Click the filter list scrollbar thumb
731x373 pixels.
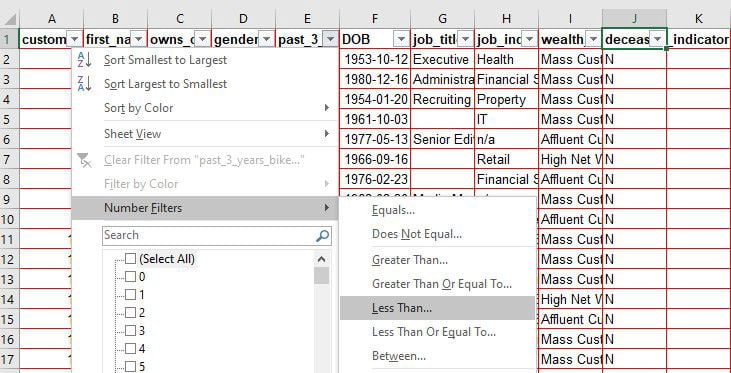tap(321, 276)
